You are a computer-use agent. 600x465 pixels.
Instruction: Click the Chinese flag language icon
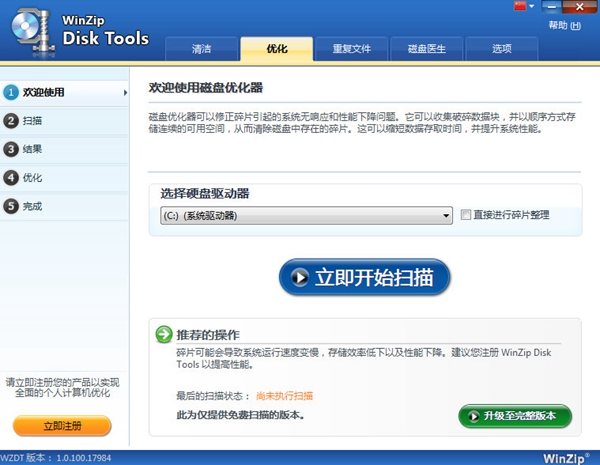(520, 6)
